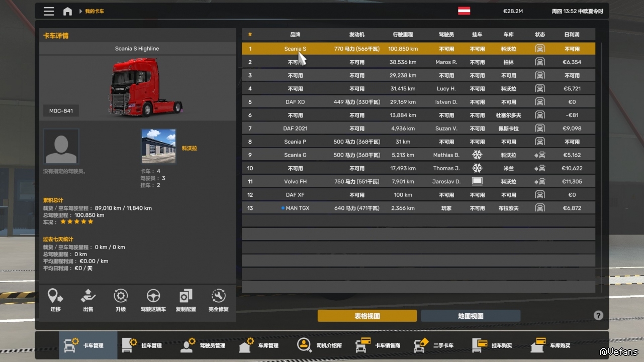Select the 'Scania P' brand cell
Viewport: 644px width, 362px height.
pyautogui.click(x=295, y=142)
